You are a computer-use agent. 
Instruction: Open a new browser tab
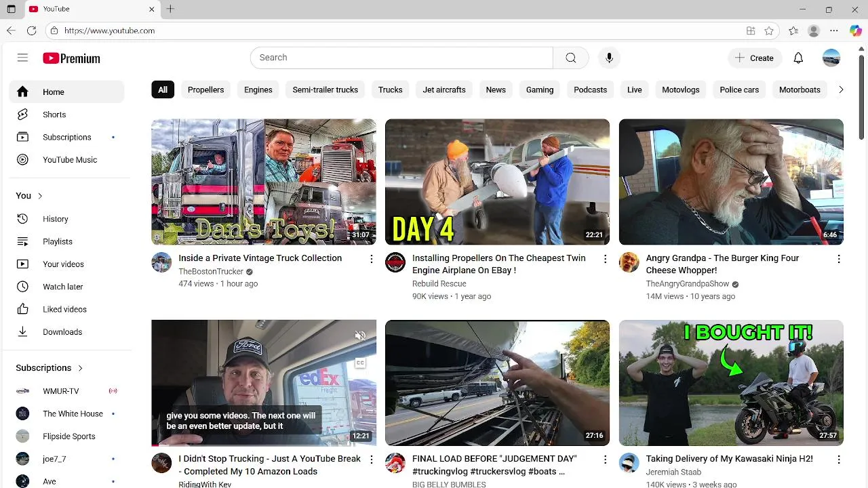point(170,9)
